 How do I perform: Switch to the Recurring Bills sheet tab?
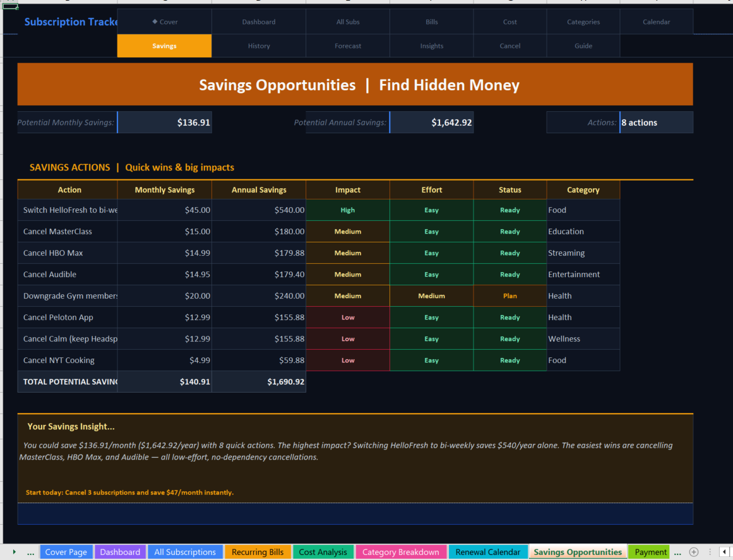point(258,552)
